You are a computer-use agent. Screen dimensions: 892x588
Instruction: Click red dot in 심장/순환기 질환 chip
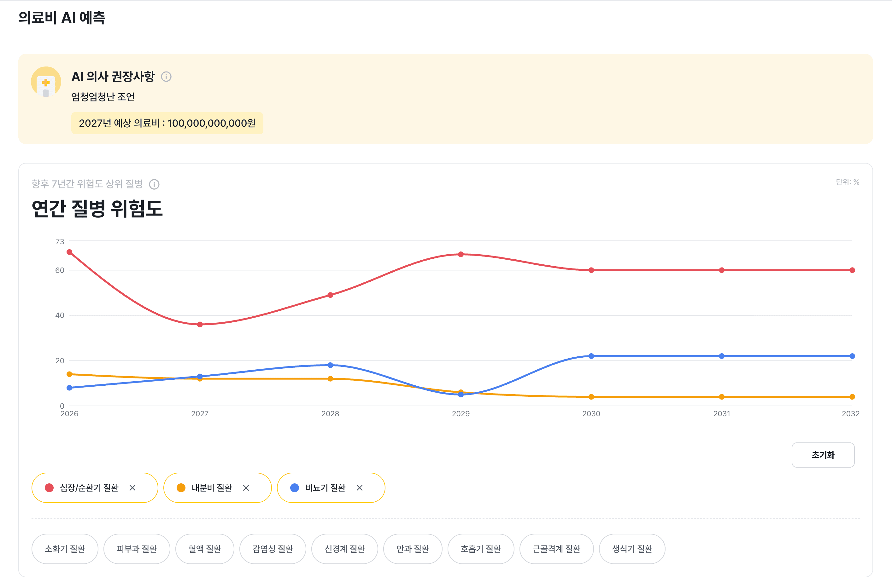pos(49,487)
